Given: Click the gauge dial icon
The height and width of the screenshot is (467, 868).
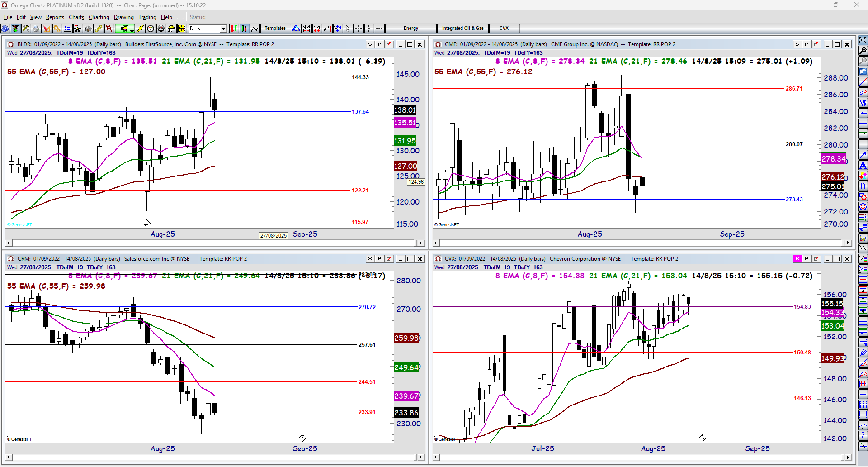Looking at the screenshot, I should pyautogui.click(x=151, y=29).
